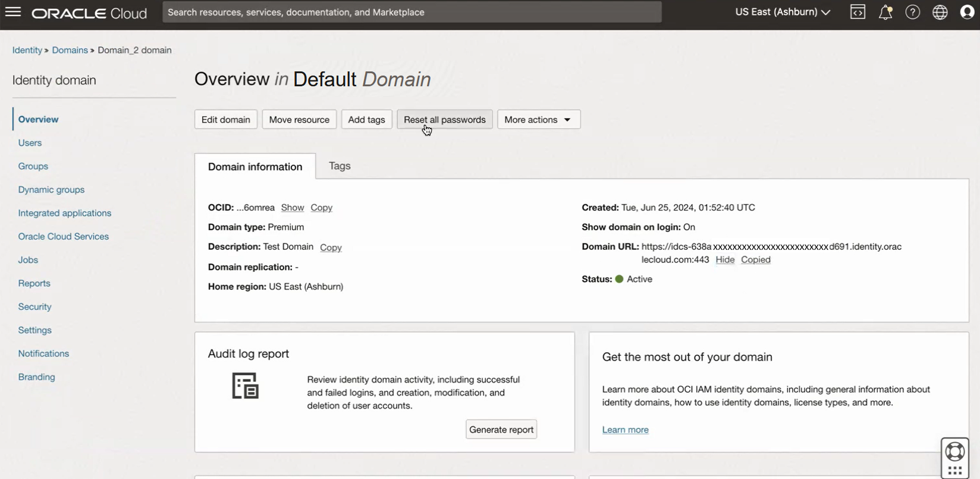Viewport: 980px width, 479px height.
Task: Click the lifebuoy support widget
Action: click(955, 452)
